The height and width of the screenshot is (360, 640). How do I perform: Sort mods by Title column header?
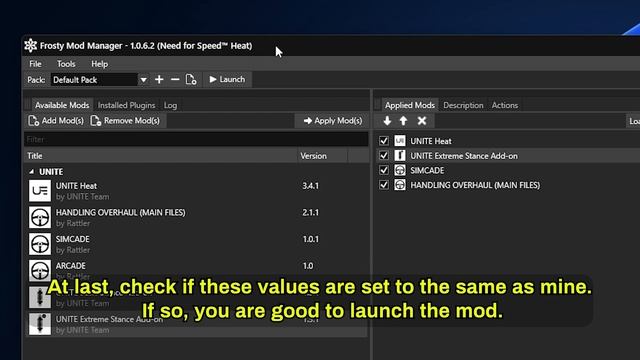click(x=161, y=156)
